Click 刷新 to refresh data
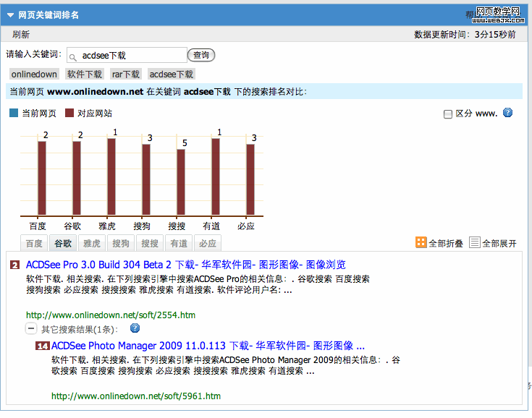The image size is (532, 418). (21, 34)
